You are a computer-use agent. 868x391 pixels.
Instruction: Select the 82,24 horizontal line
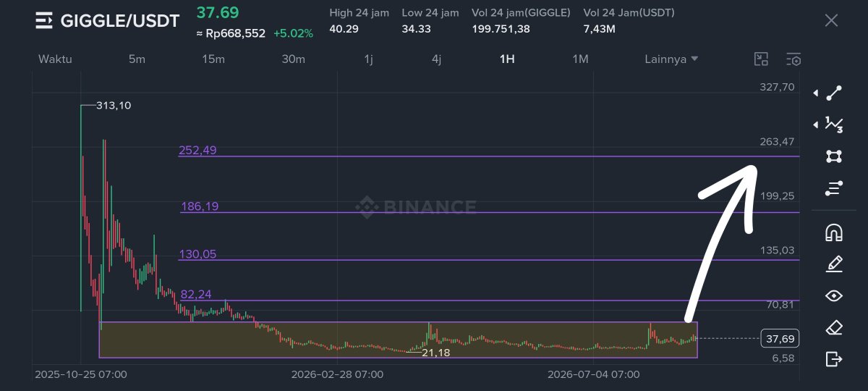pyautogui.click(x=489, y=300)
